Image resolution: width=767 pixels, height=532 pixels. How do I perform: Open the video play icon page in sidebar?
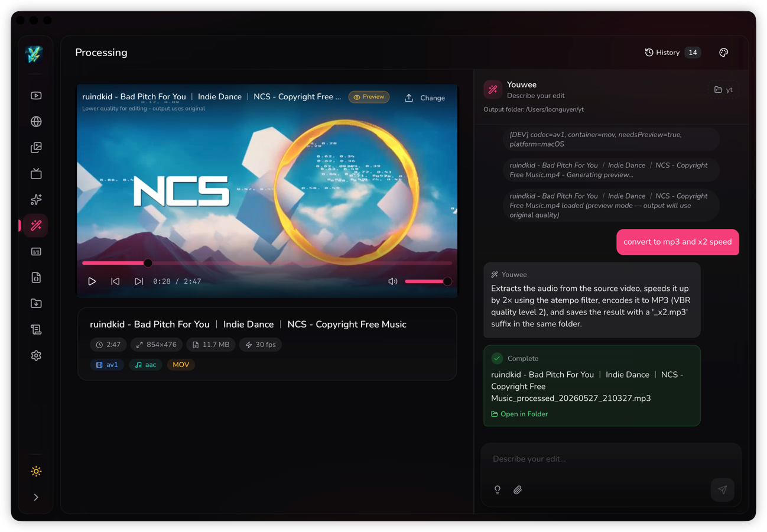[x=36, y=96]
